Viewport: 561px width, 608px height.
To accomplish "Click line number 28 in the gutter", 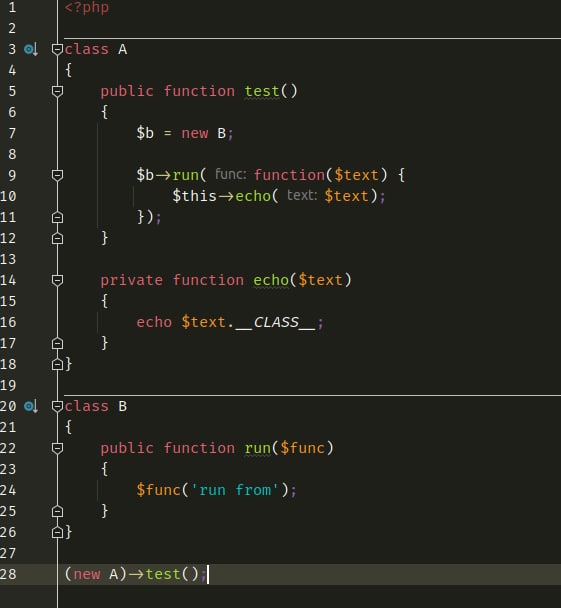I will pyautogui.click(x=8, y=574).
